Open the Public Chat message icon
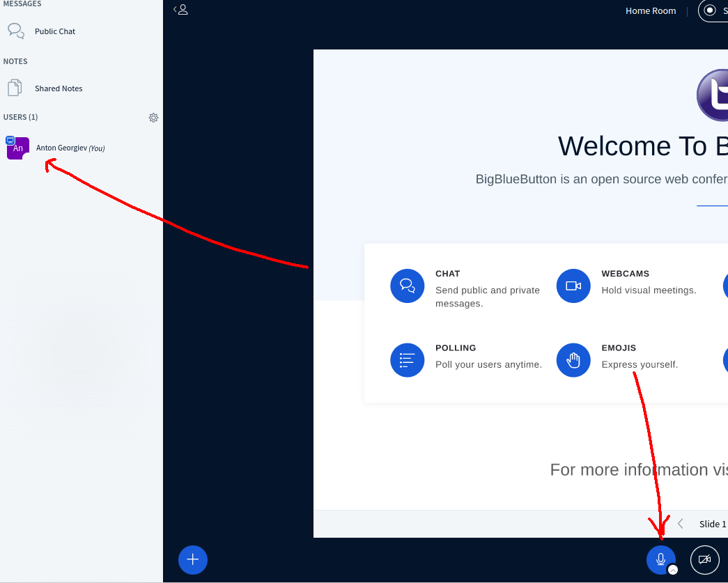728x583 pixels. (x=15, y=31)
